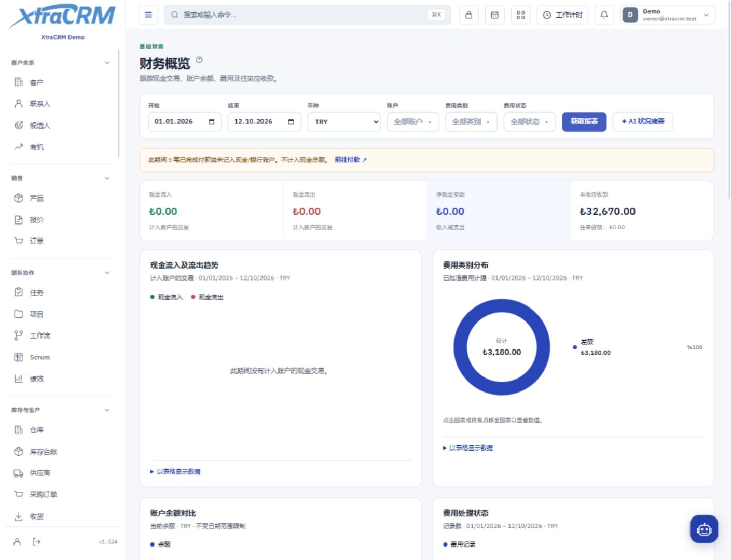
Task: Open calendar picker for 开始 date
Action: 211,122
